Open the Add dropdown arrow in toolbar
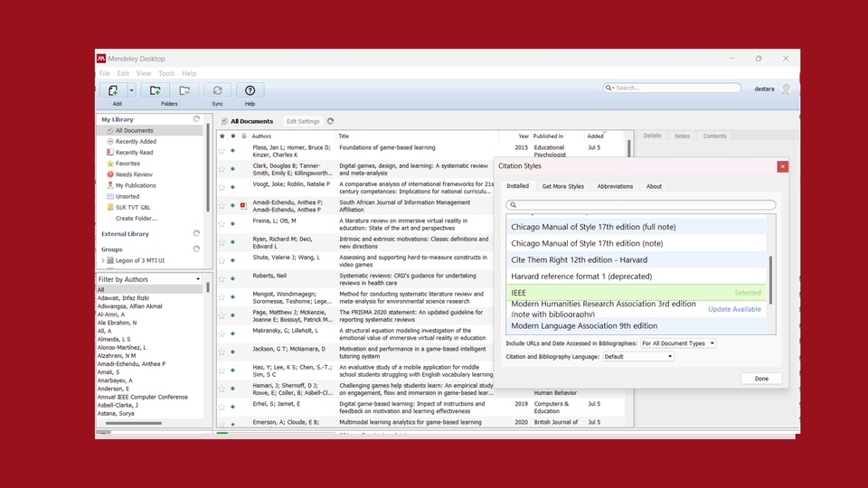 click(131, 90)
